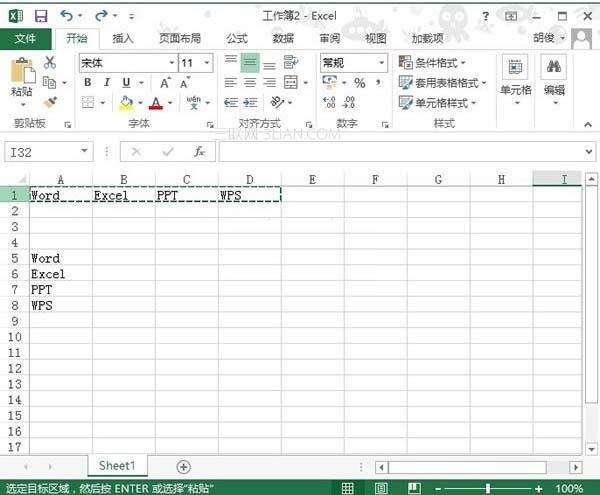Increase font size with larger A icon
Screen dimensions: 600x495
(x=165, y=83)
